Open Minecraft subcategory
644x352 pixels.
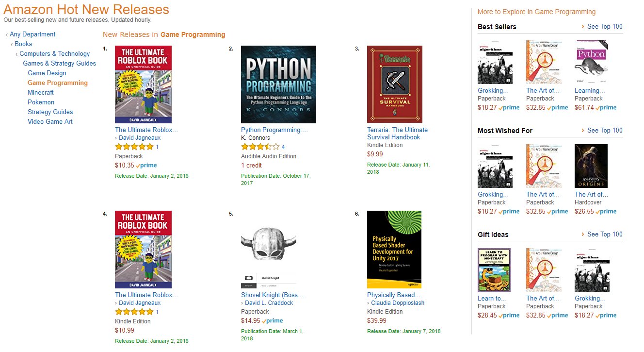point(41,93)
